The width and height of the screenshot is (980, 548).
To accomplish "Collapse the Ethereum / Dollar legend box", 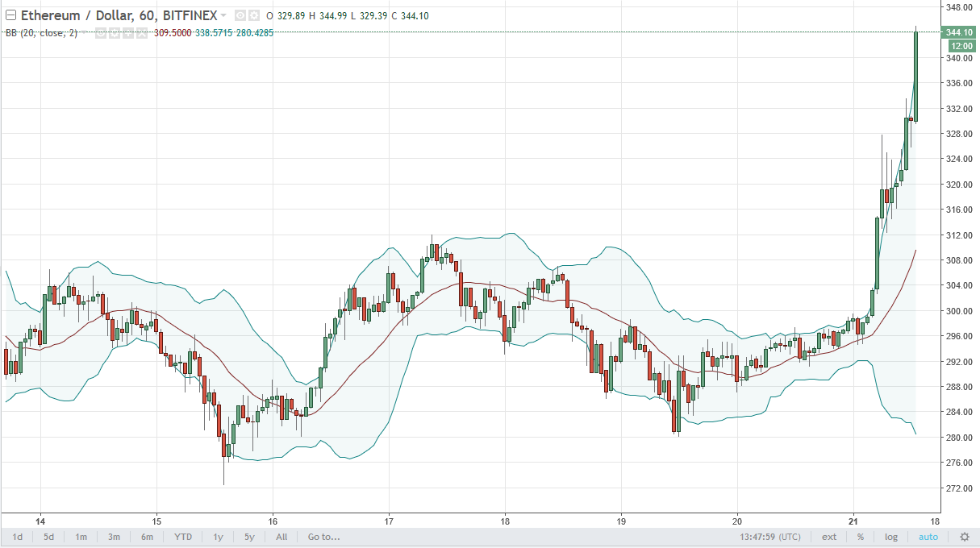I will (x=10, y=15).
